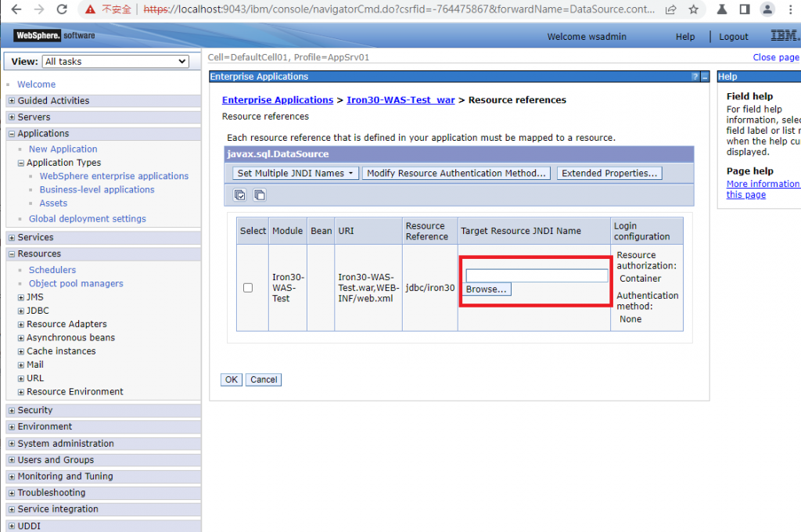Viewport: 801px width, 532px height.
Task: Expand Users and Groups section
Action: coord(12,460)
